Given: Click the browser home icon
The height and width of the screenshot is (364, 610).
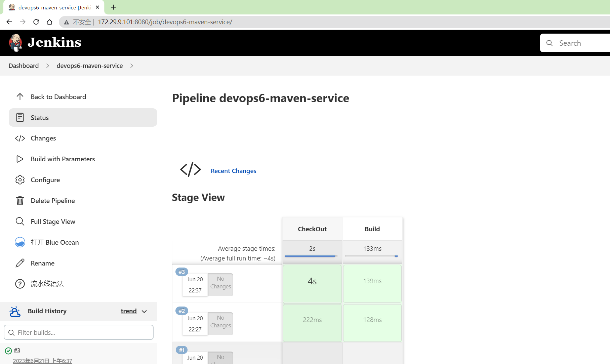Looking at the screenshot, I should click(x=50, y=22).
